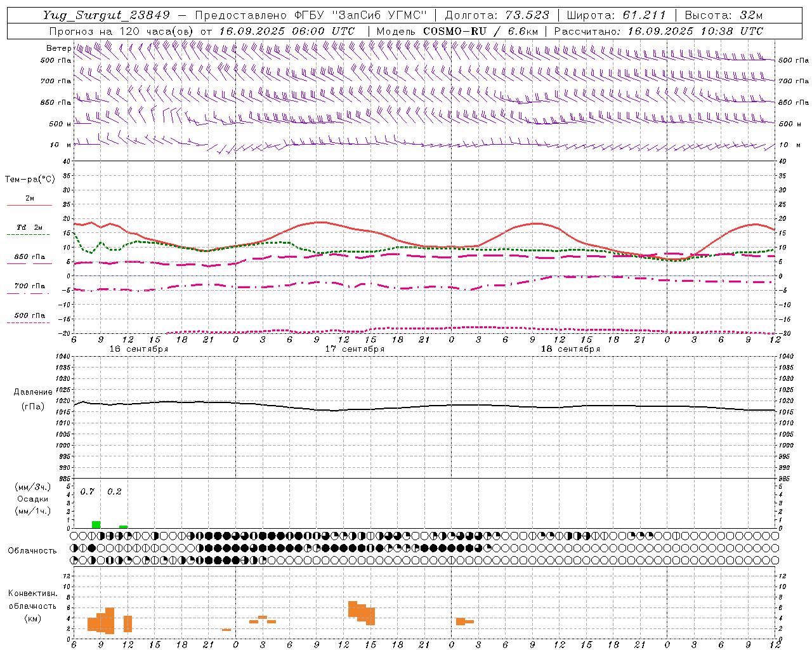Click the orange convective bar after 18 Sept 0h

(464, 621)
